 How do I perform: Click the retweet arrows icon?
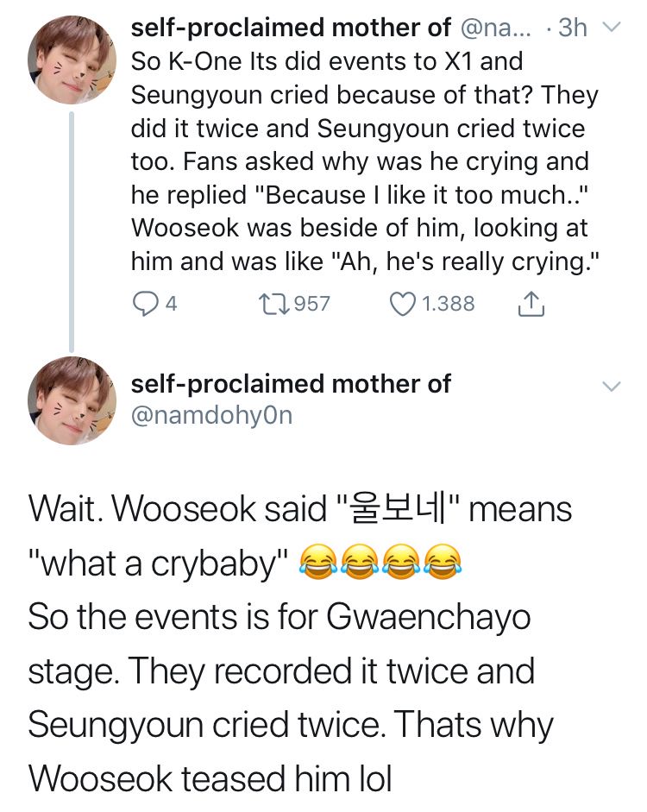click(x=276, y=303)
